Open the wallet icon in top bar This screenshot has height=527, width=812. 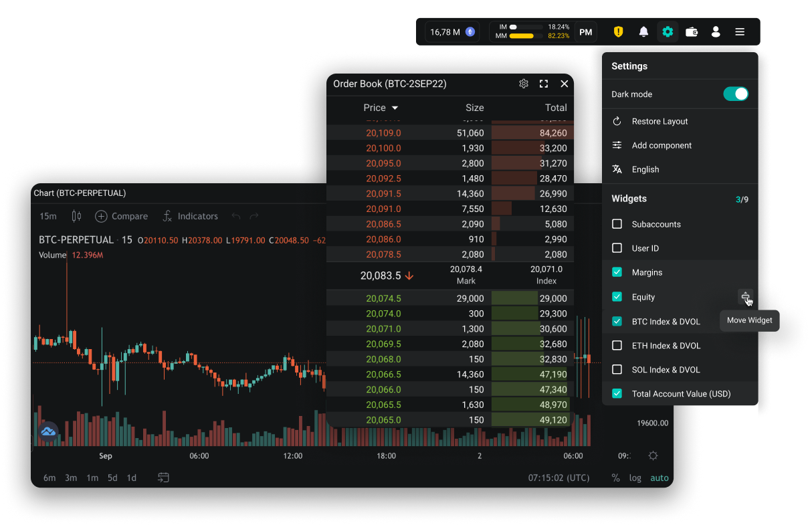[x=692, y=31]
